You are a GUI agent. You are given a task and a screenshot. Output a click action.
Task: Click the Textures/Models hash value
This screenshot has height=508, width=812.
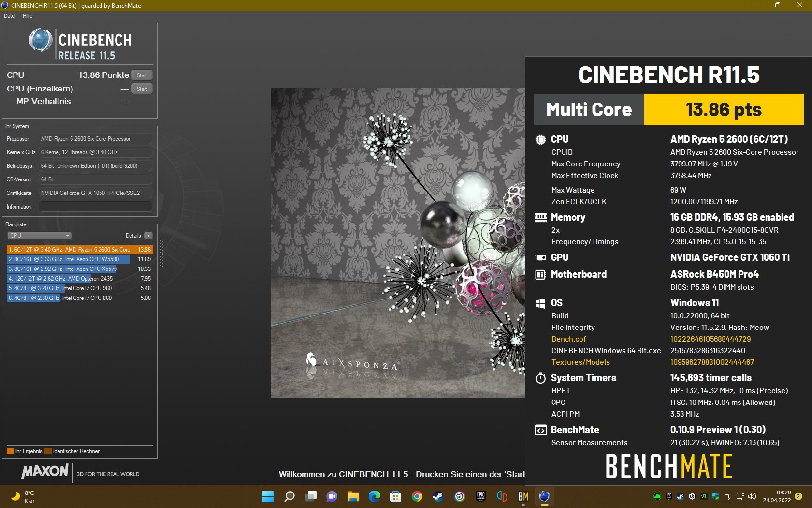(x=711, y=362)
